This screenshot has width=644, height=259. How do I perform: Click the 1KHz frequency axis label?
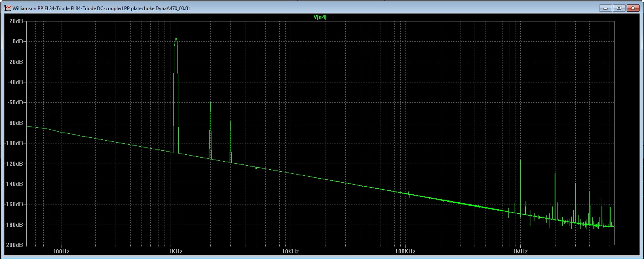point(176,251)
